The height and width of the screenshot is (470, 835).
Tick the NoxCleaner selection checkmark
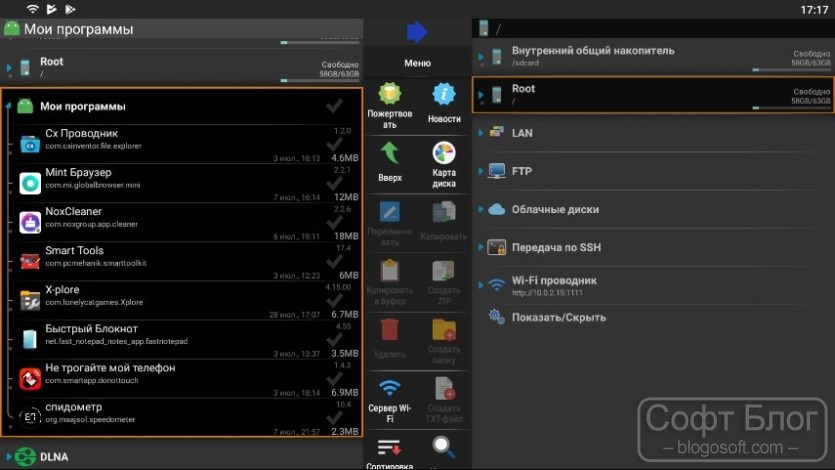click(x=334, y=222)
